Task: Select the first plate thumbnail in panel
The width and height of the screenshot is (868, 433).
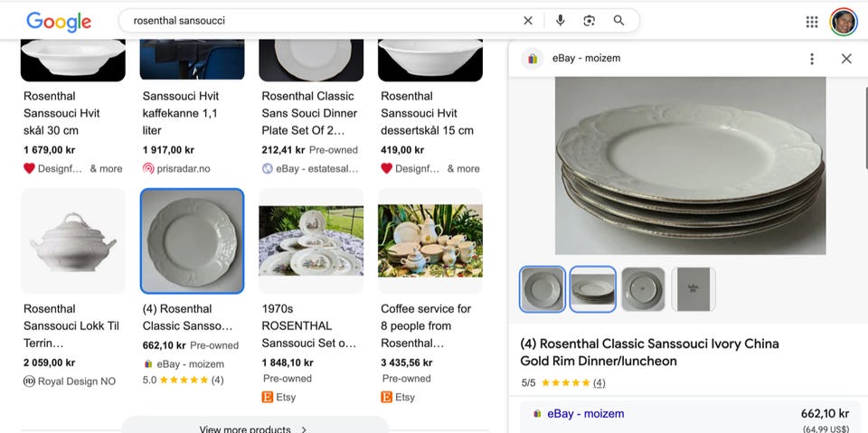Action: pyautogui.click(x=542, y=289)
